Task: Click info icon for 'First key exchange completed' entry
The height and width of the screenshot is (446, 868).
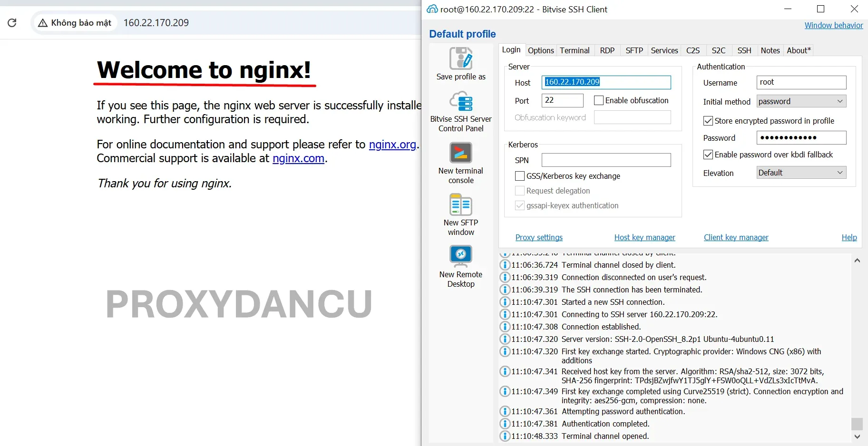Action: pos(505,391)
